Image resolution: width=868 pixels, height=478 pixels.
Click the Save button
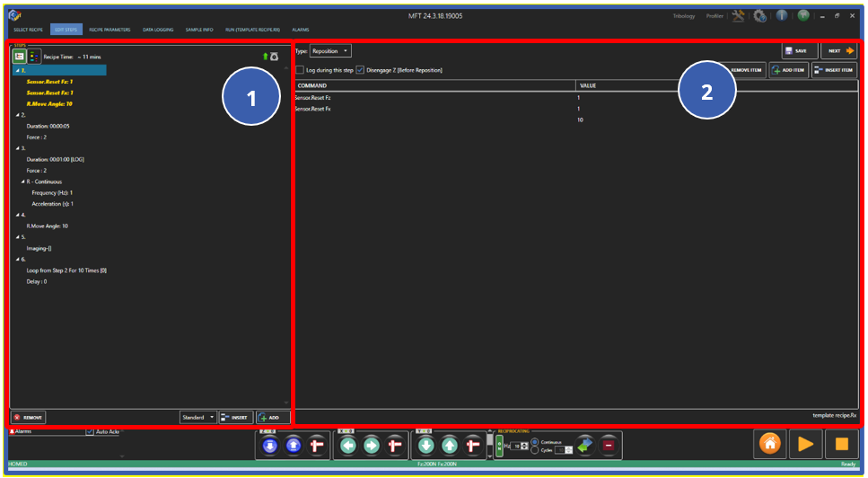coord(800,50)
